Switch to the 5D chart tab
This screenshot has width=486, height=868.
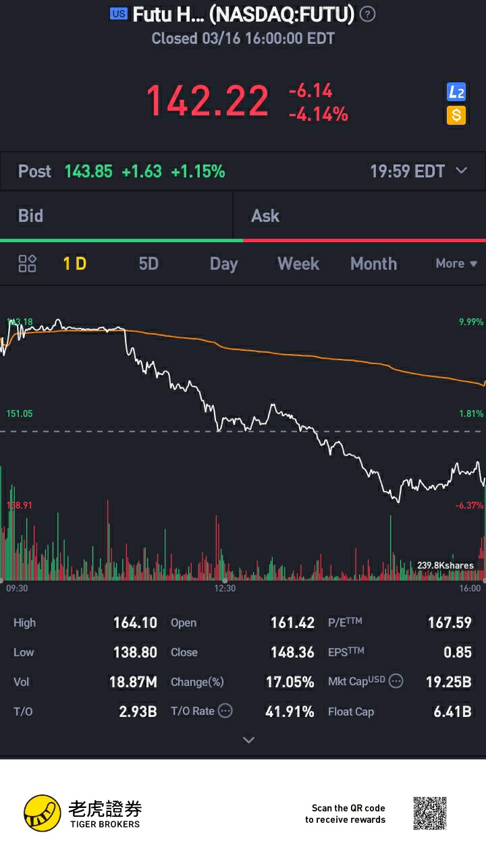pyautogui.click(x=148, y=264)
